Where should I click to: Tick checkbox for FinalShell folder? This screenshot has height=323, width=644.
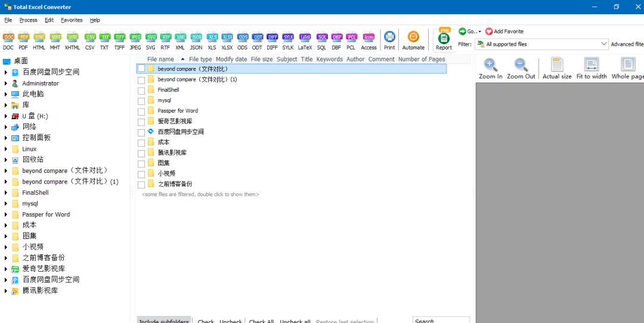coord(141,91)
